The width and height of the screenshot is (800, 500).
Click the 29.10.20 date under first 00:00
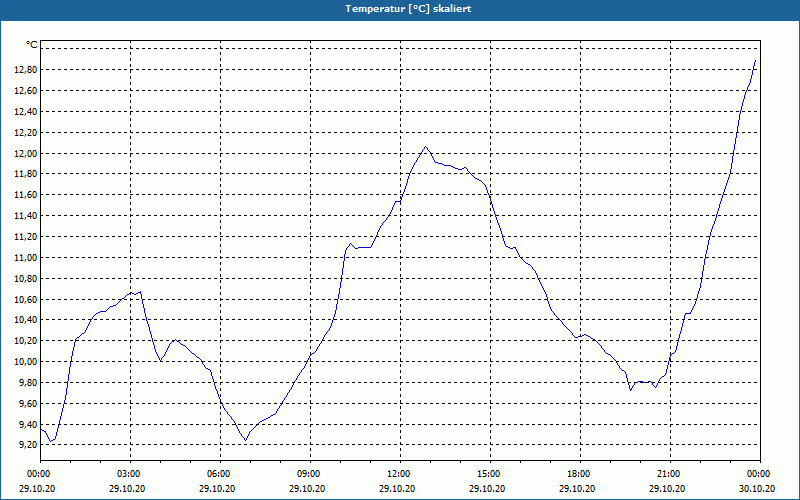coord(37,488)
